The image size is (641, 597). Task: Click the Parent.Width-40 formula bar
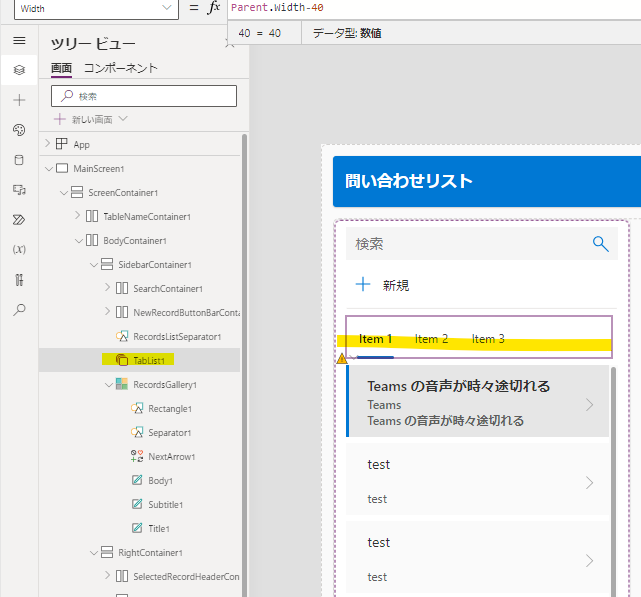(434, 7)
